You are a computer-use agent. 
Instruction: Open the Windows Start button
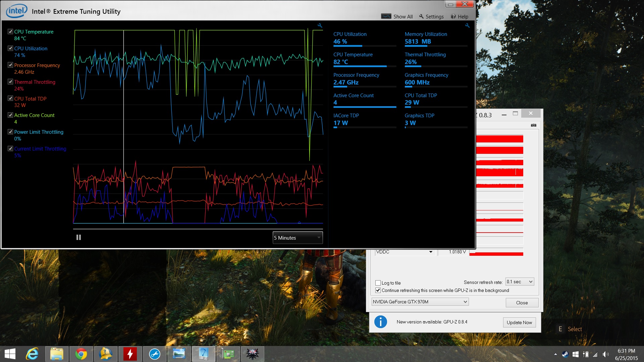[10, 354]
